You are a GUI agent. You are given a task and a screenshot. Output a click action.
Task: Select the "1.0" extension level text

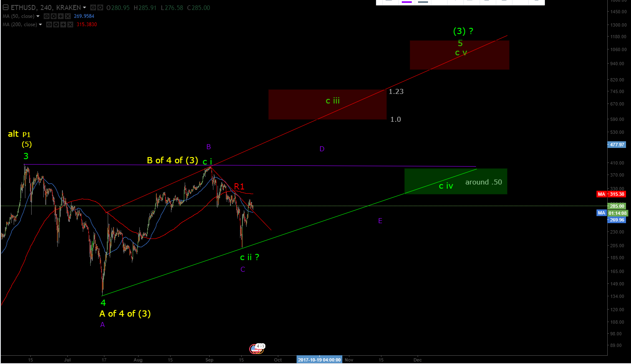click(x=396, y=119)
